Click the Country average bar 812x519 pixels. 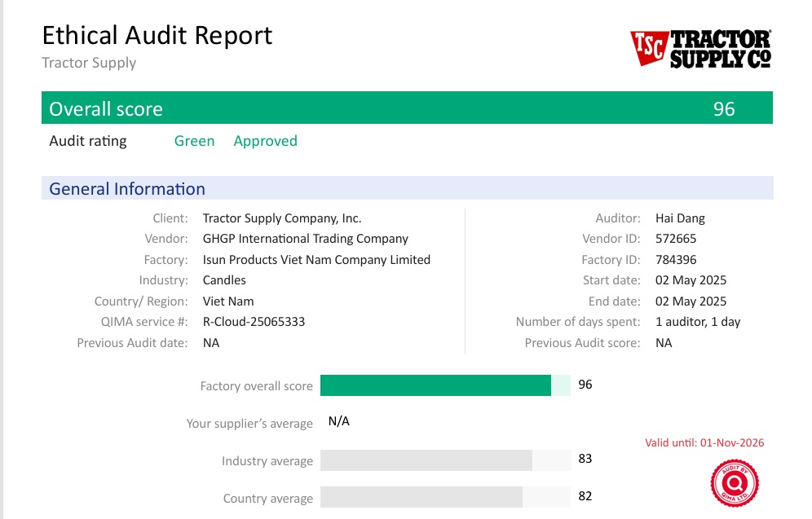click(421, 497)
